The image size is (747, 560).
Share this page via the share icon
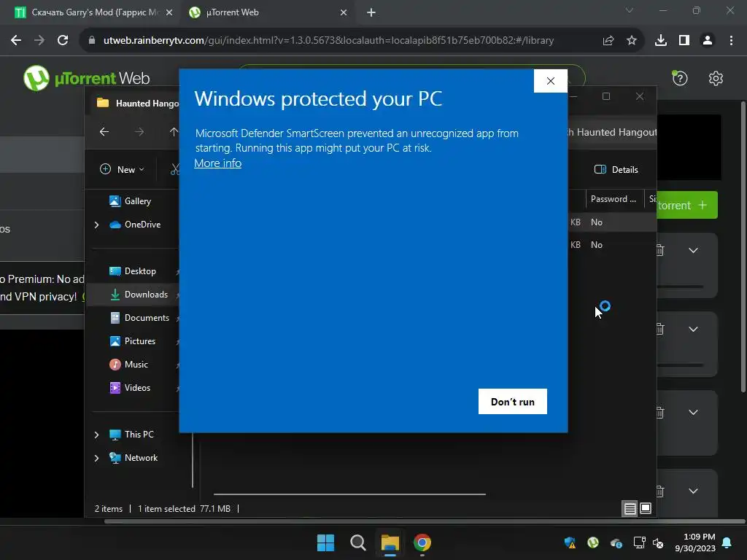(x=608, y=41)
